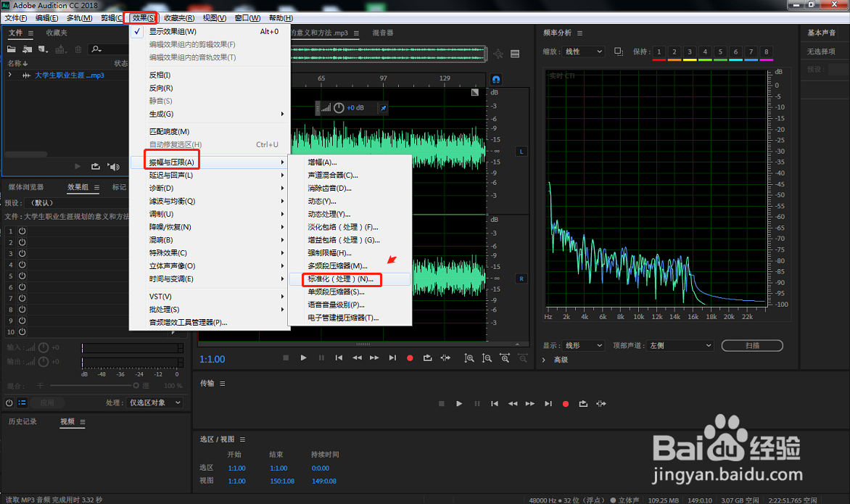Image resolution: width=850 pixels, height=504 pixels.
Task: Click the stop button in 传输 panel
Action: pos(441,404)
